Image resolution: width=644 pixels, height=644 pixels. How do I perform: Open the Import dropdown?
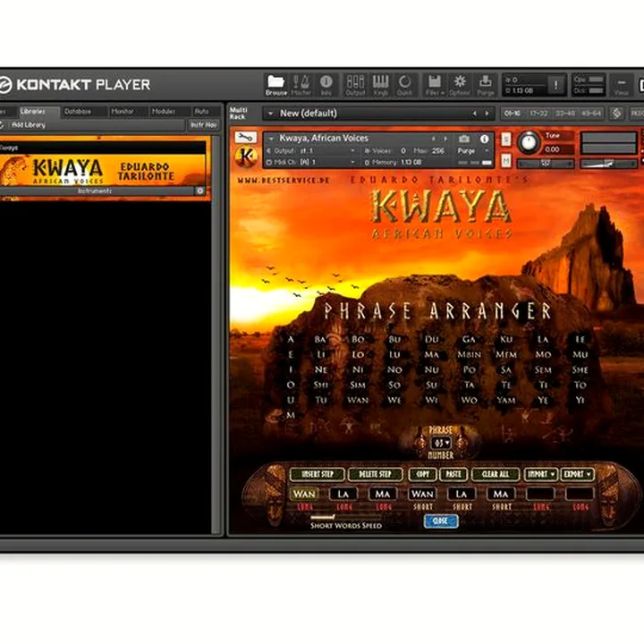point(540,474)
